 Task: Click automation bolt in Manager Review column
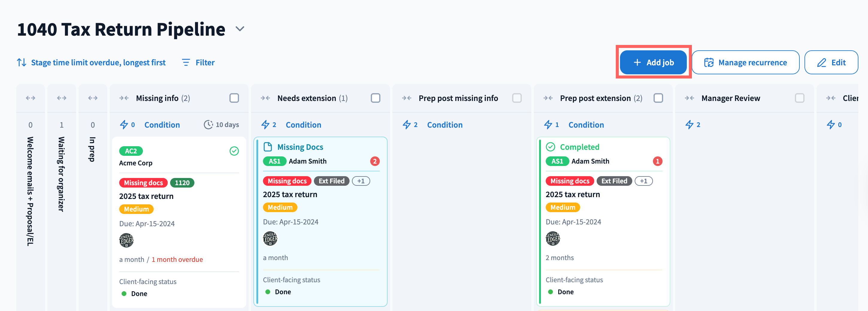[689, 125]
